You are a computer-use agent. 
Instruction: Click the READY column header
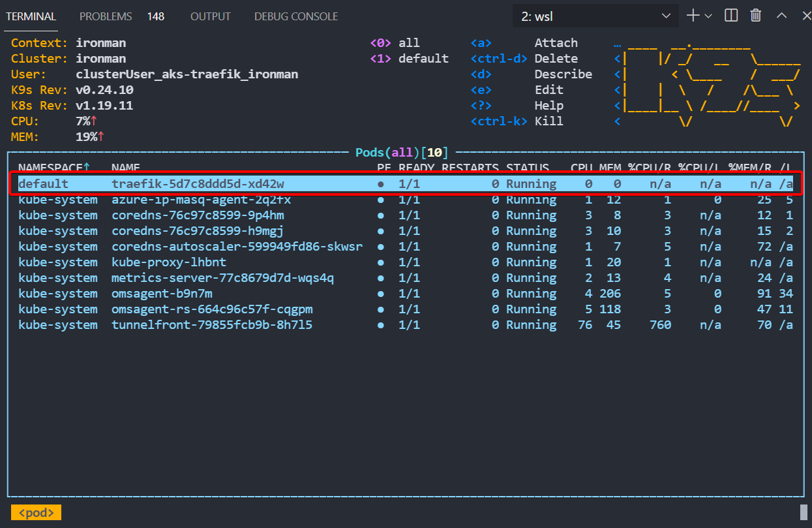coord(416,168)
